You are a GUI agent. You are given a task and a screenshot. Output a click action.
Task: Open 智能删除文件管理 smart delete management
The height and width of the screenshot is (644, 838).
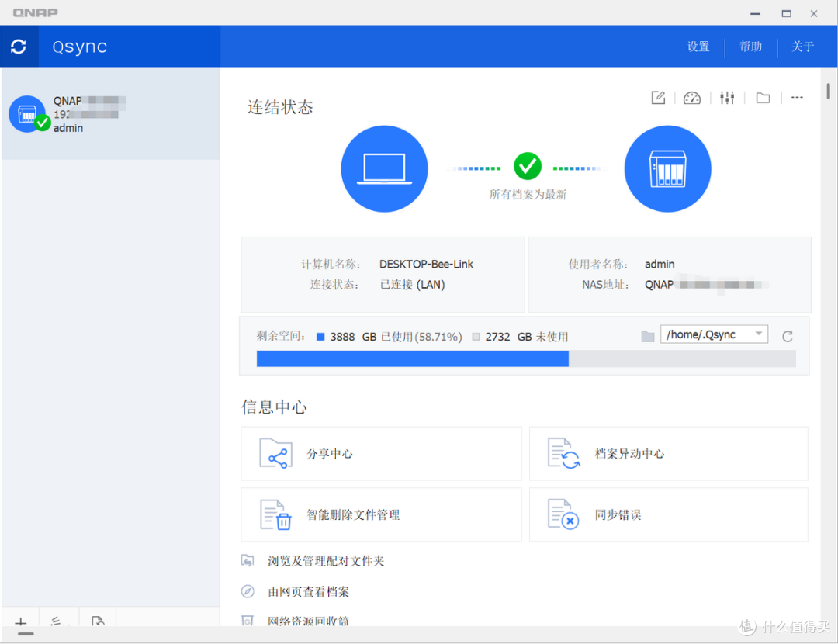(x=381, y=514)
